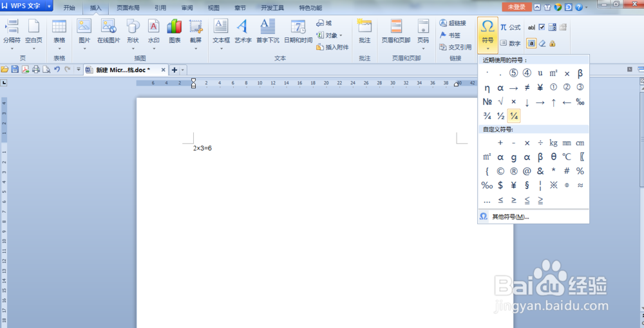
Task: Toggle form field shading 'a' button
Action: click(x=531, y=43)
